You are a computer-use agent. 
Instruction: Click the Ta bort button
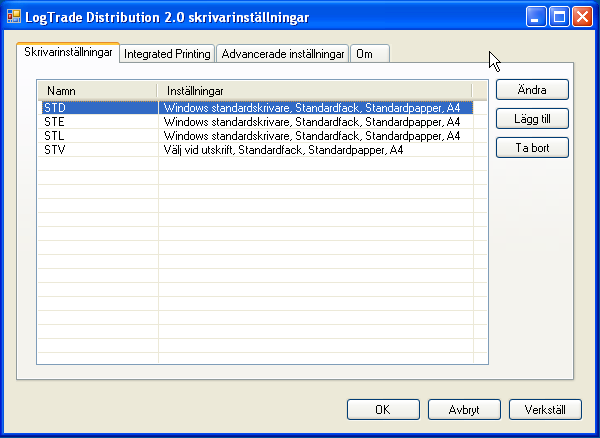(532, 148)
